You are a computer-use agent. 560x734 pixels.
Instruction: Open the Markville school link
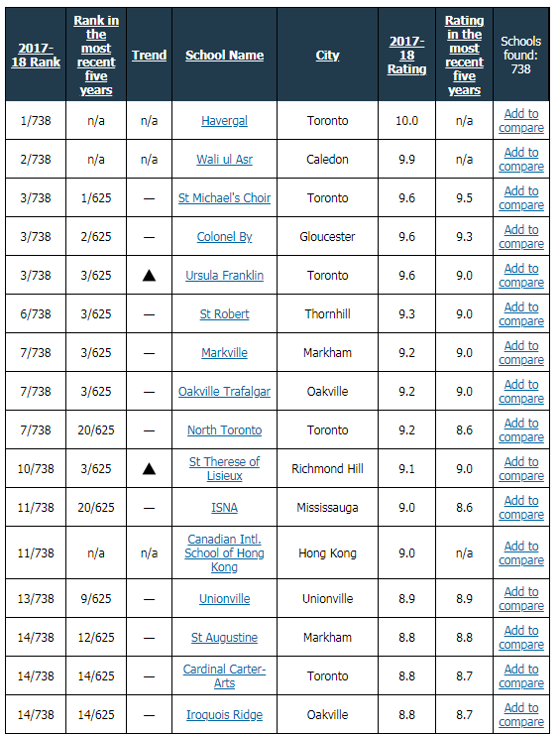tap(225, 353)
